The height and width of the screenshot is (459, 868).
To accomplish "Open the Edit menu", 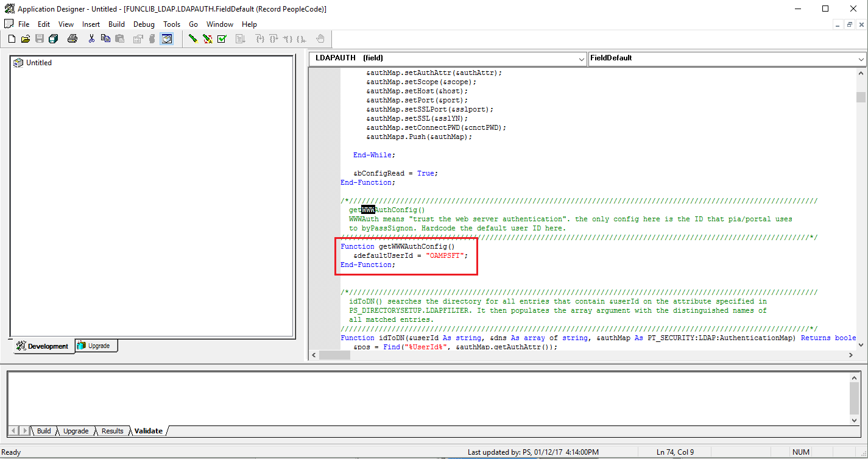I will (x=44, y=24).
